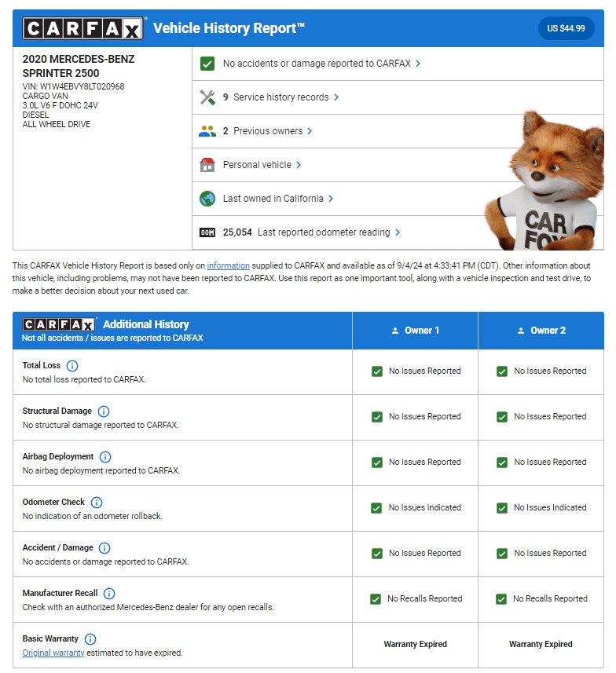Click the odometer icon next to 25,054

pos(207,232)
